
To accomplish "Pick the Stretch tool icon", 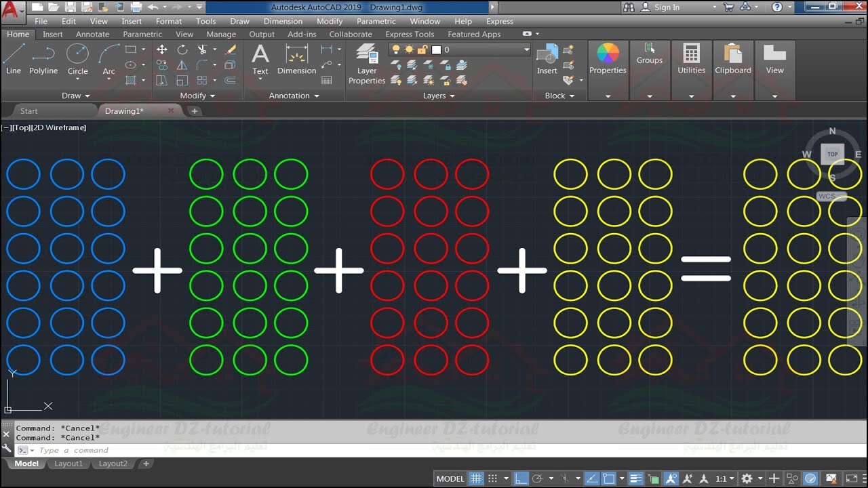I will pyautogui.click(x=162, y=81).
